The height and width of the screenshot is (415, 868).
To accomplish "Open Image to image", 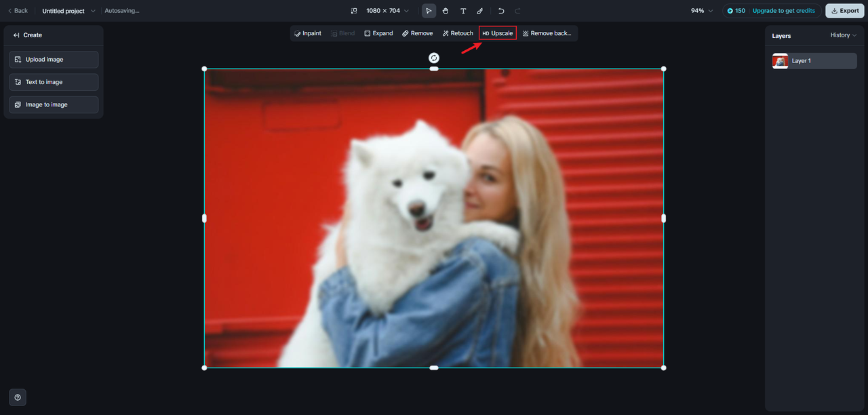I will pyautogui.click(x=54, y=104).
